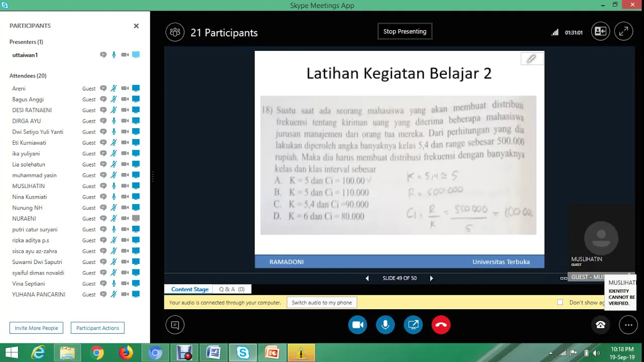Open Firefox from the taskbar
The width and height of the screenshot is (644, 362).
click(x=126, y=353)
